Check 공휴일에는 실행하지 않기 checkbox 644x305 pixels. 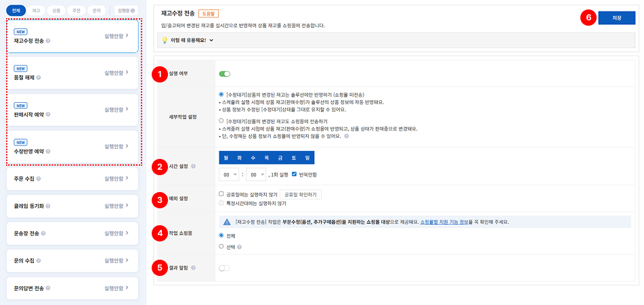pyautogui.click(x=221, y=194)
